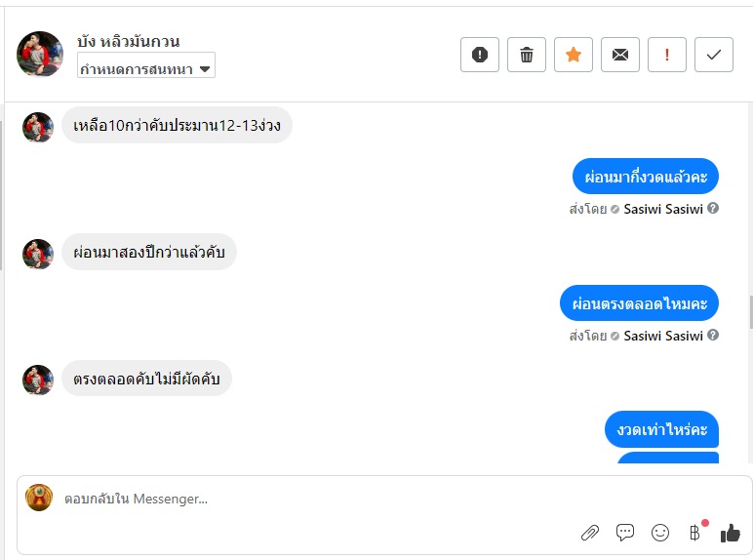Image resolution: width=753 pixels, height=560 pixels.
Task: Mark conversation as unread with envelope icon
Action: 620,55
